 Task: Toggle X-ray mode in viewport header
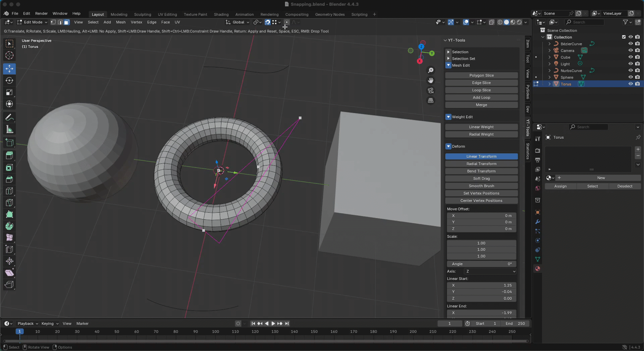pyautogui.click(x=491, y=22)
